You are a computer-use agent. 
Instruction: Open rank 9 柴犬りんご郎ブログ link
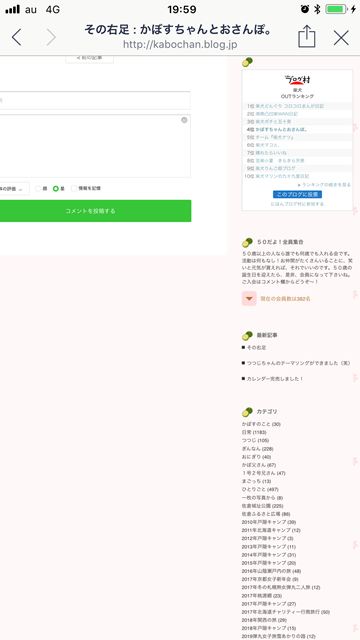(276, 168)
